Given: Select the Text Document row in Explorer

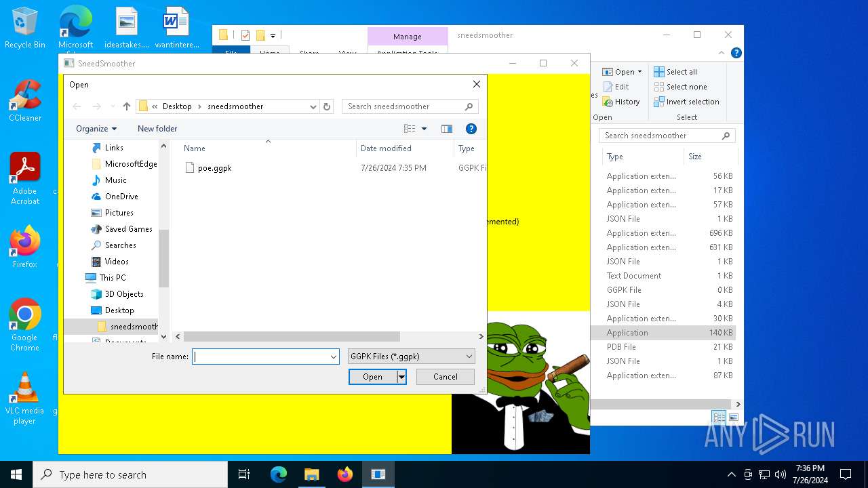Looking at the screenshot, I should [x=663, y=276].
